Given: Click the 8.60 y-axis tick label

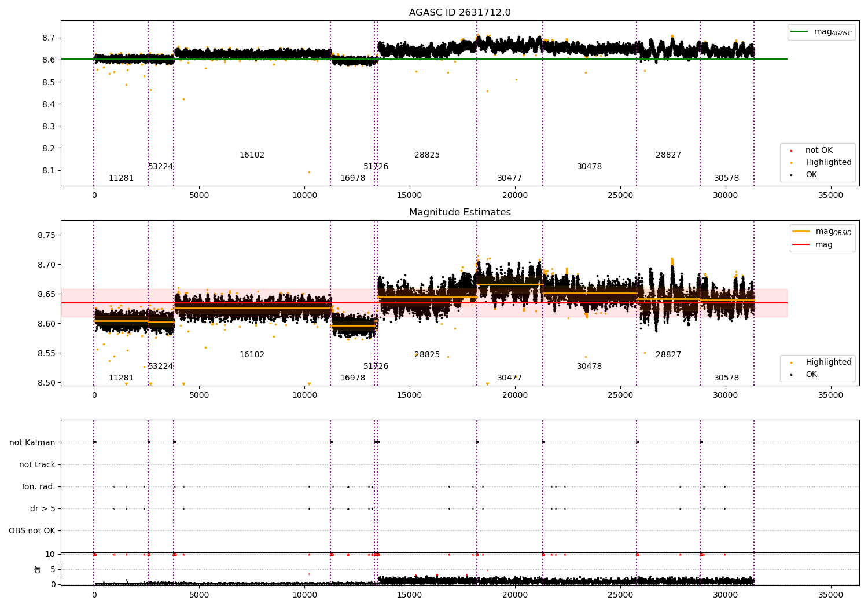Looking at the screenshot, I should click(x=46, y=324).
